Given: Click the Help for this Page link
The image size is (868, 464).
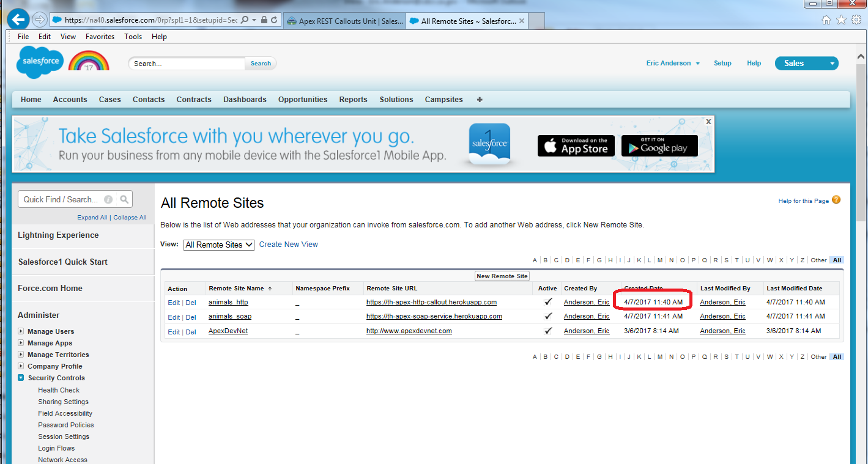Looking at the screenshot, I should pos(804,201).
